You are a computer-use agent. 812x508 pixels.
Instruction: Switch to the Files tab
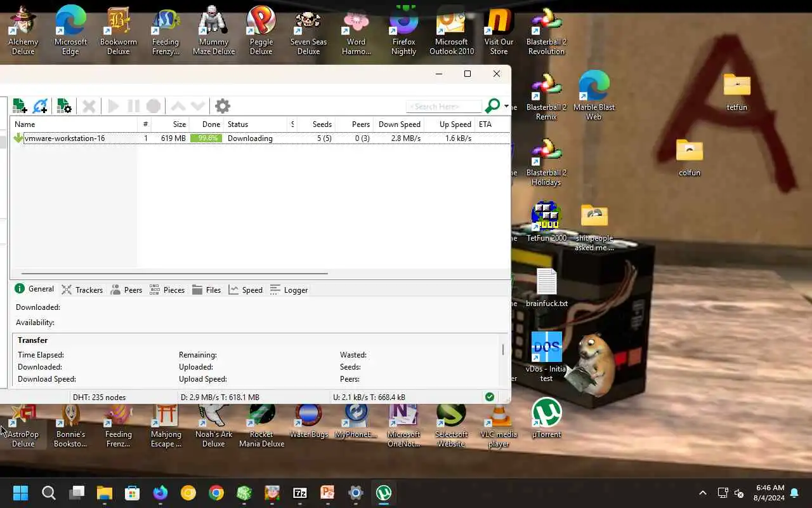[206, 290]
